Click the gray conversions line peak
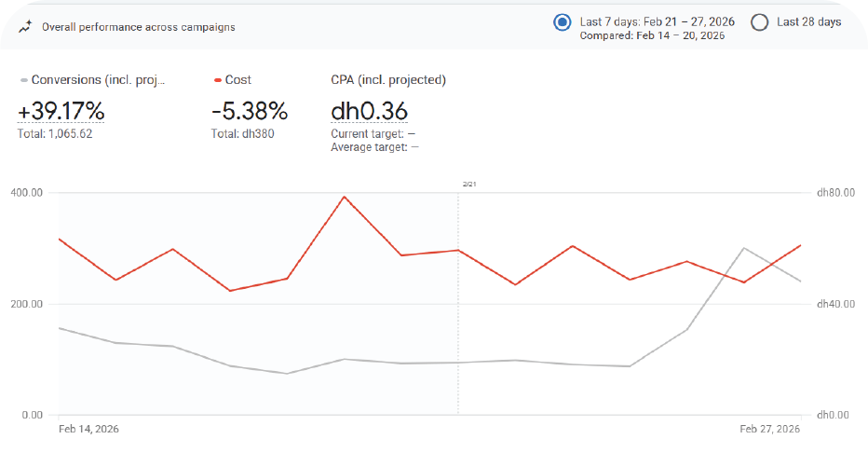Viewport: 868px width, 453px height. [743, 248]
